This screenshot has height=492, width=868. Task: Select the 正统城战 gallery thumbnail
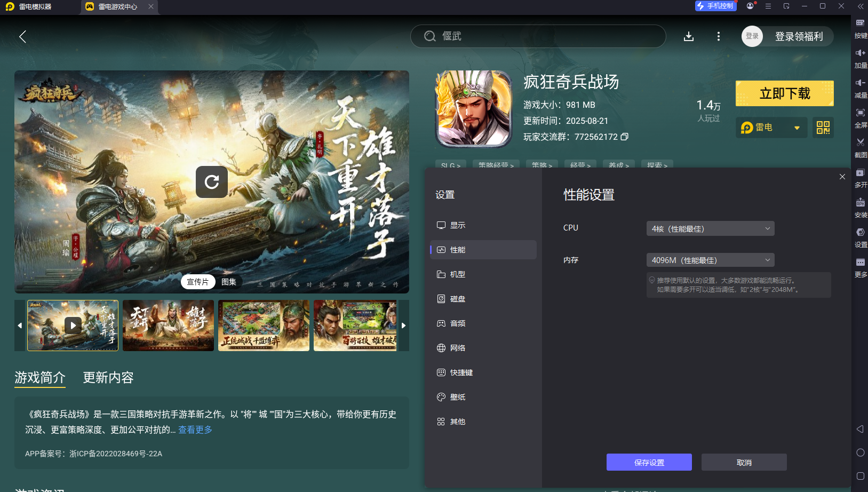click(x=264, y=325)
